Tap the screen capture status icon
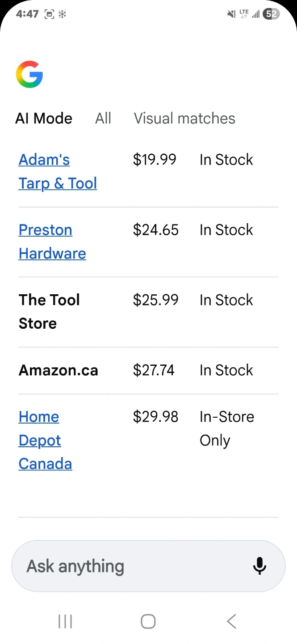This screenshot has height=644, width=297. pos(49,14)
